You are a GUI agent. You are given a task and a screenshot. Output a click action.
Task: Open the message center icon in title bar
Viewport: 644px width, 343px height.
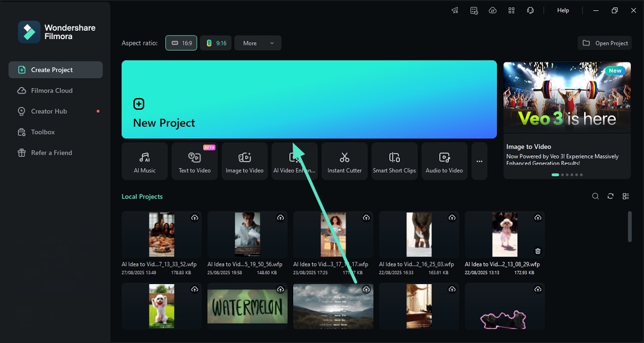(474, 10)
